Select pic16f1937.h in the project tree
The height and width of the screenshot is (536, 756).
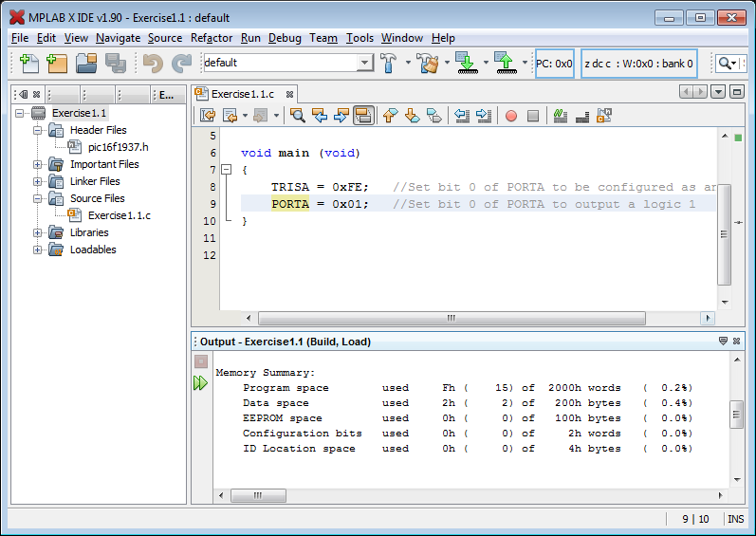[x=119, y=147]
